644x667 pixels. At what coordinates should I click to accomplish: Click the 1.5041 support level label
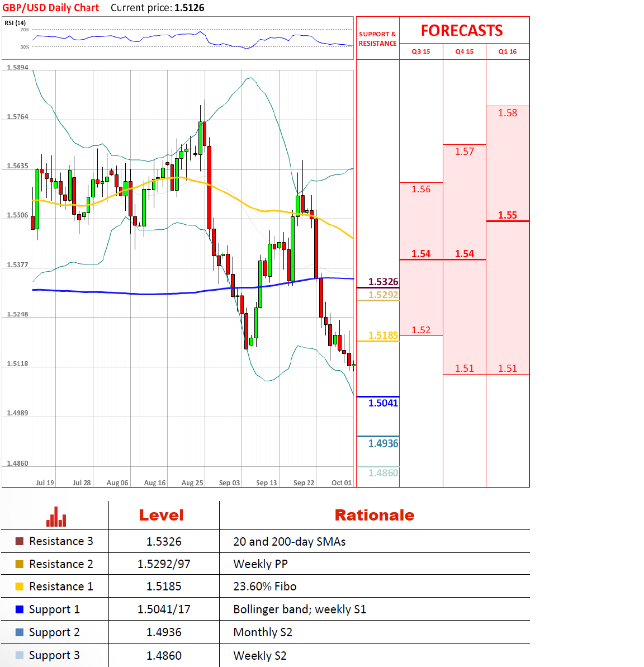[383, 403]
